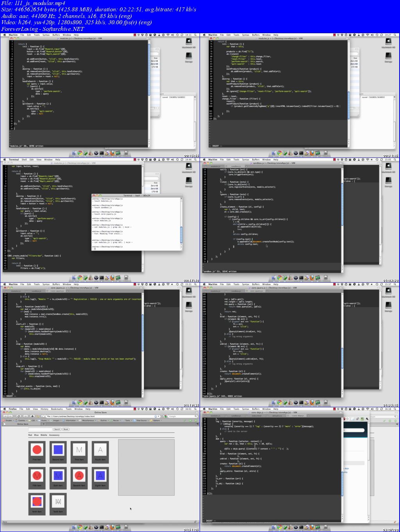Click Wi-Fi status icon in Firefox frame menu bar

[x=168, y=409]
